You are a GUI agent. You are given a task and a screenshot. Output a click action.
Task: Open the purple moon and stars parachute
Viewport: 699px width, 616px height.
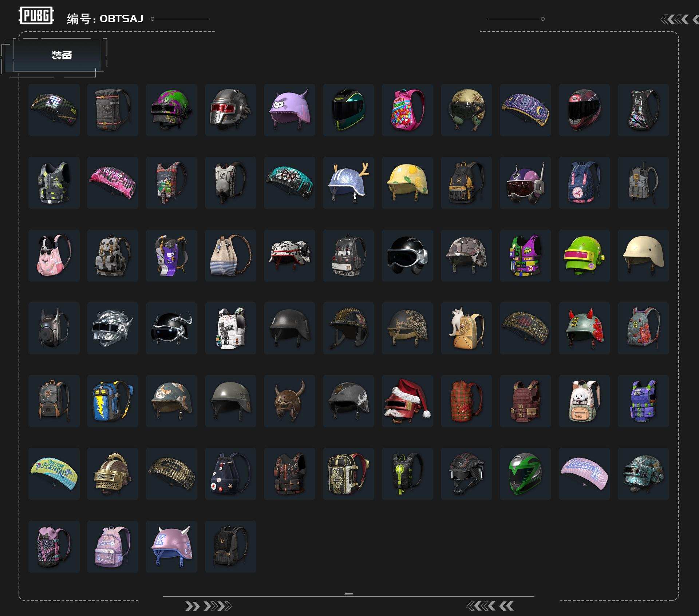(x=525, y=110)
